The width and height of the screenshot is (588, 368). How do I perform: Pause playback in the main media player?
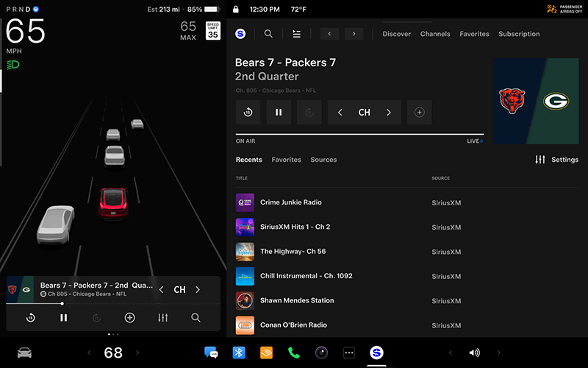279,113
